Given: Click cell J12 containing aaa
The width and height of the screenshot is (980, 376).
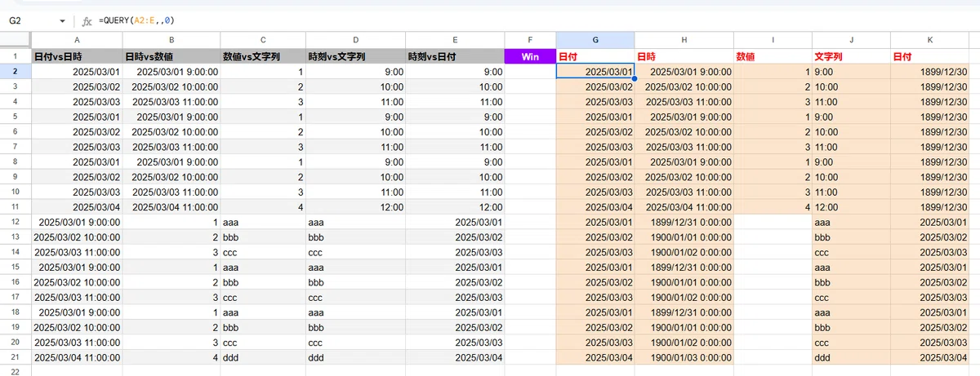Looking at the screenshot, I should click(851, 222).
